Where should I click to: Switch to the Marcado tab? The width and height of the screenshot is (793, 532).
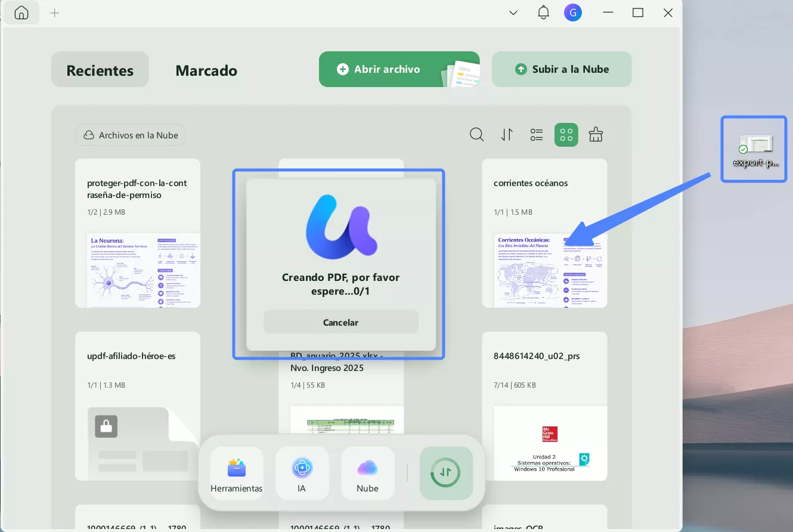[x=206, y=70]
